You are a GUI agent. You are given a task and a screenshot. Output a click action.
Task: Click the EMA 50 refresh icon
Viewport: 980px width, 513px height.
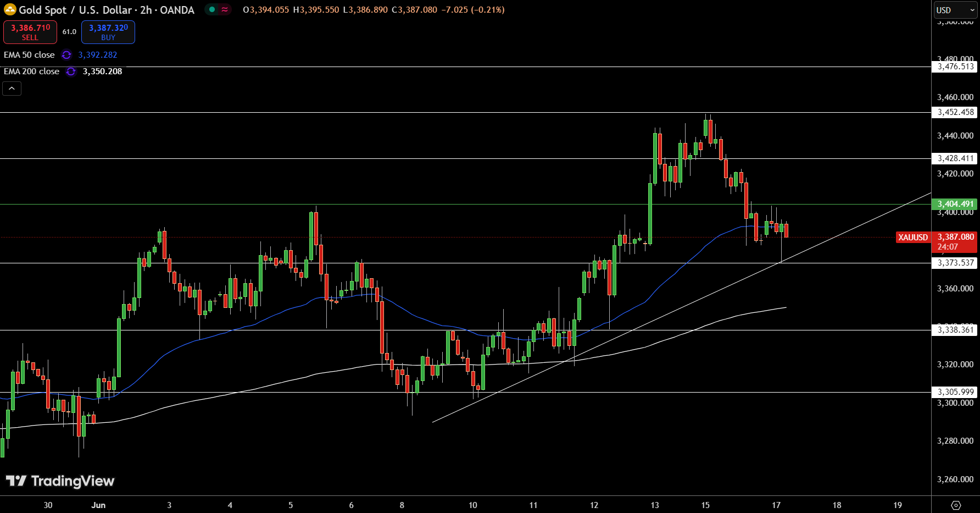click(66, 55)
